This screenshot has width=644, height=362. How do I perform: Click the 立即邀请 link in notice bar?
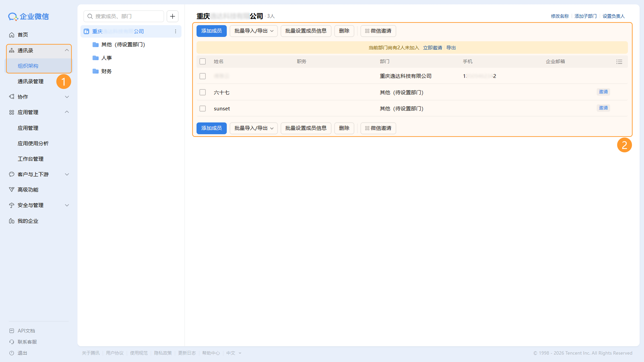tap(433, 47)
